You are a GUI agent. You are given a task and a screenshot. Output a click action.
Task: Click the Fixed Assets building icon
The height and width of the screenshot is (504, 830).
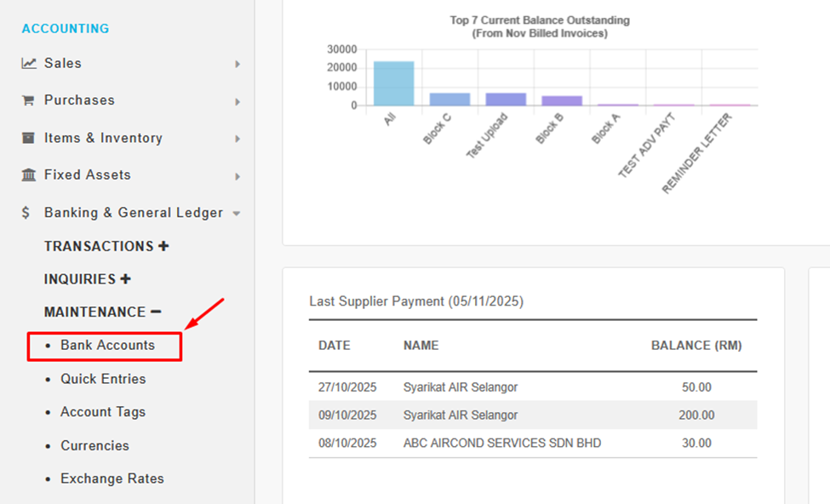(x=29, y=175)
